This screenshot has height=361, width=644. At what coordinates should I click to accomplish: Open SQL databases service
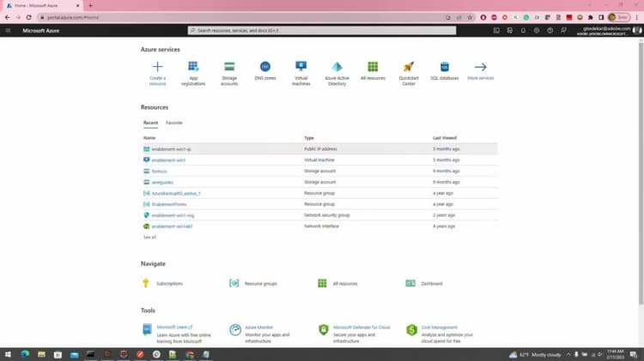coord(445,70)
